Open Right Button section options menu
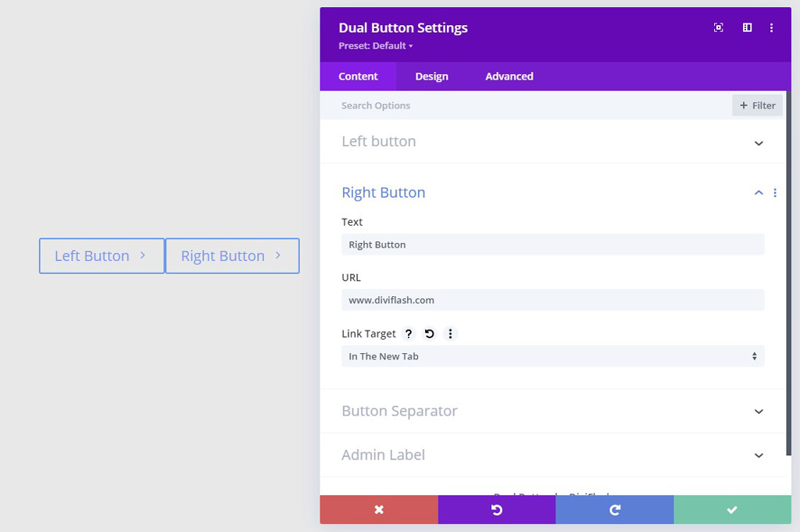 click(x=775, y=193)
